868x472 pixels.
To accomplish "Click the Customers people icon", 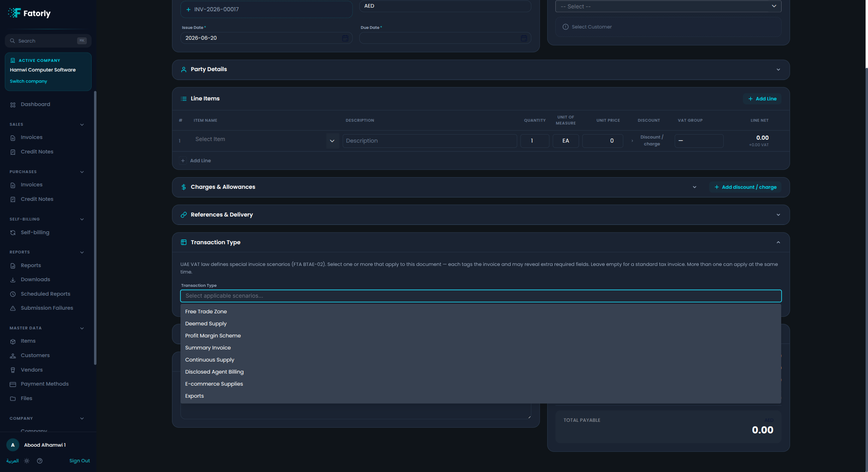I will coord(13,356).
